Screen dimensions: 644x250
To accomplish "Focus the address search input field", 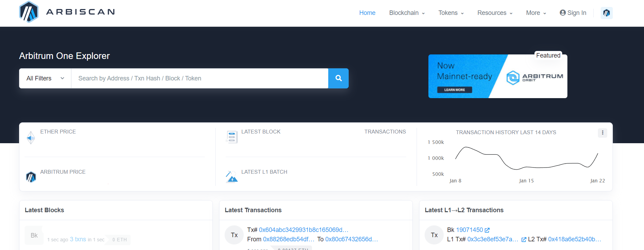I will [200, 78].
